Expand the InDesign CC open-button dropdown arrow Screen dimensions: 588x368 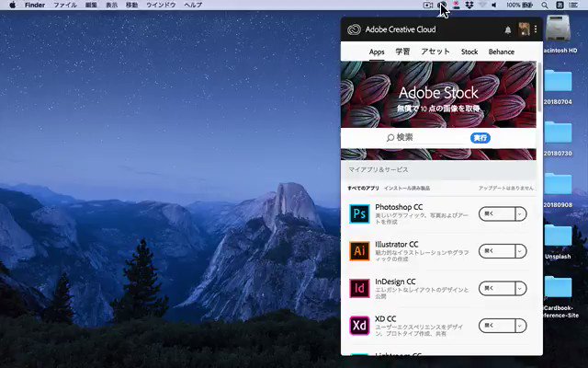520,288
